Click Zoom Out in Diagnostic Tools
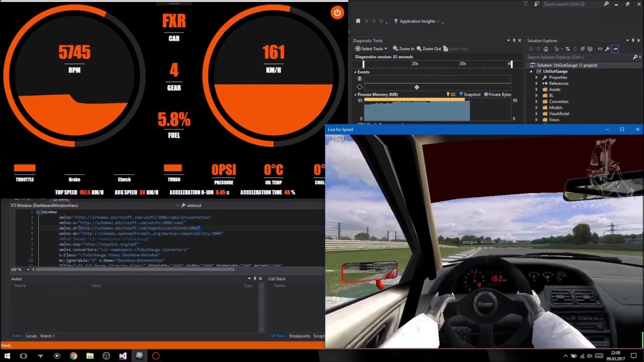 tap(429, 49)
